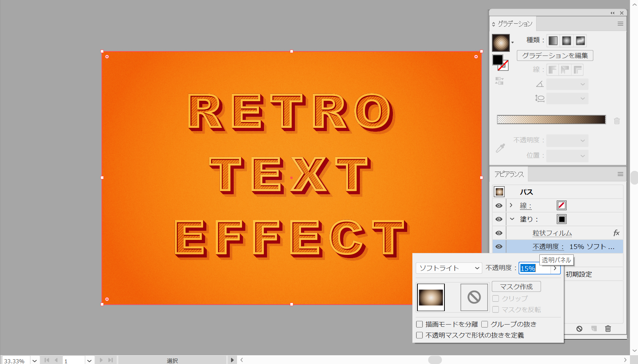Select the アピアランス panel tab
638x364 pixels.
[509, 174]
